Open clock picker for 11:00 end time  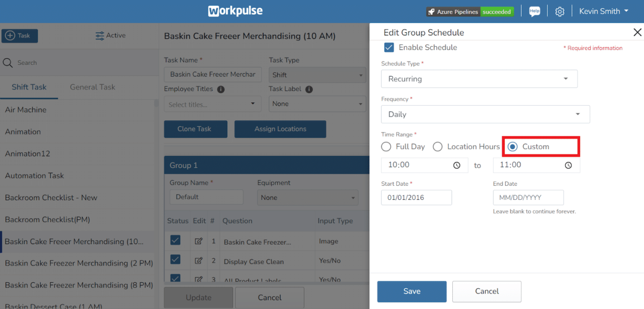[x=569, y=165]
